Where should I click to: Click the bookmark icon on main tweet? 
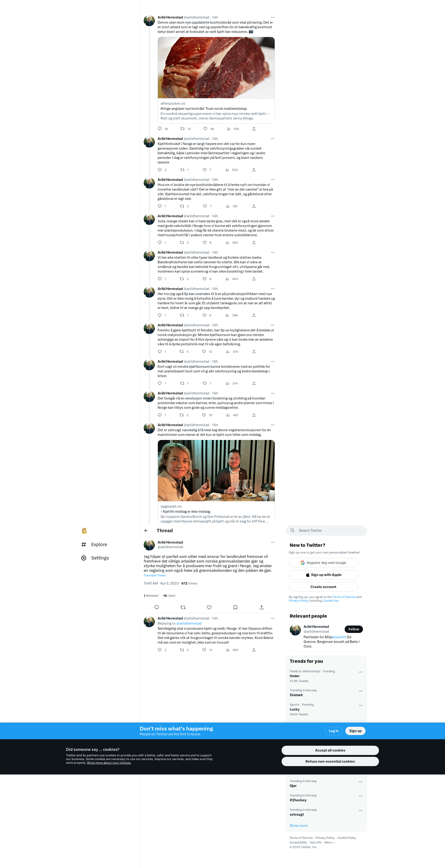tap(235, 607)
